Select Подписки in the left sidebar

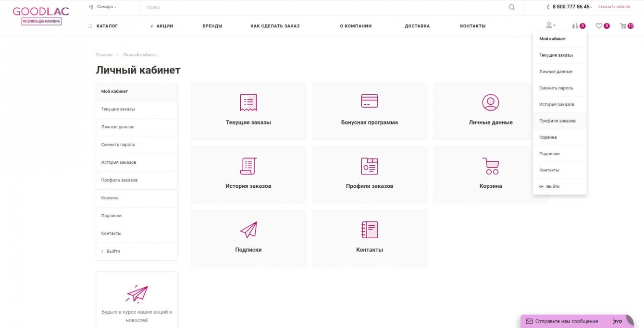137,216
